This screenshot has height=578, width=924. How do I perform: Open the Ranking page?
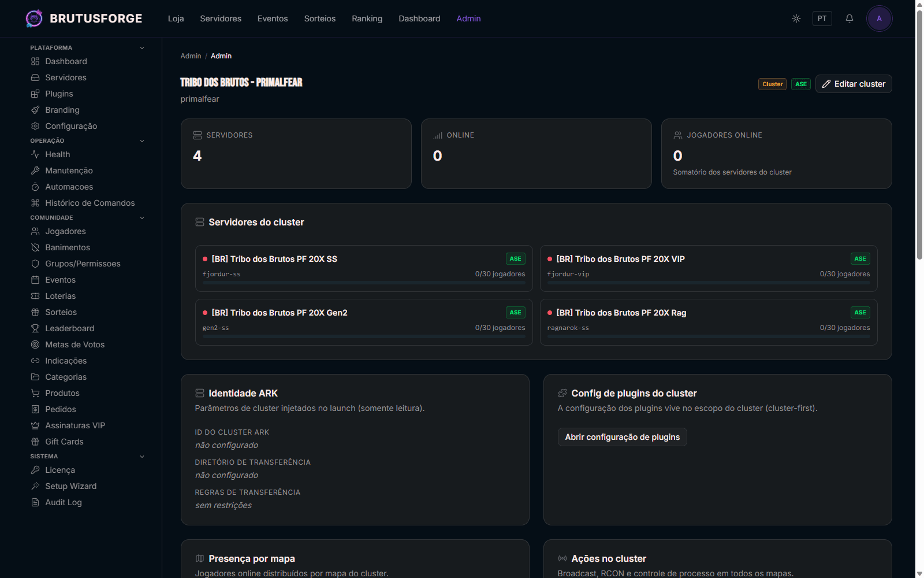tap(367, 18)
